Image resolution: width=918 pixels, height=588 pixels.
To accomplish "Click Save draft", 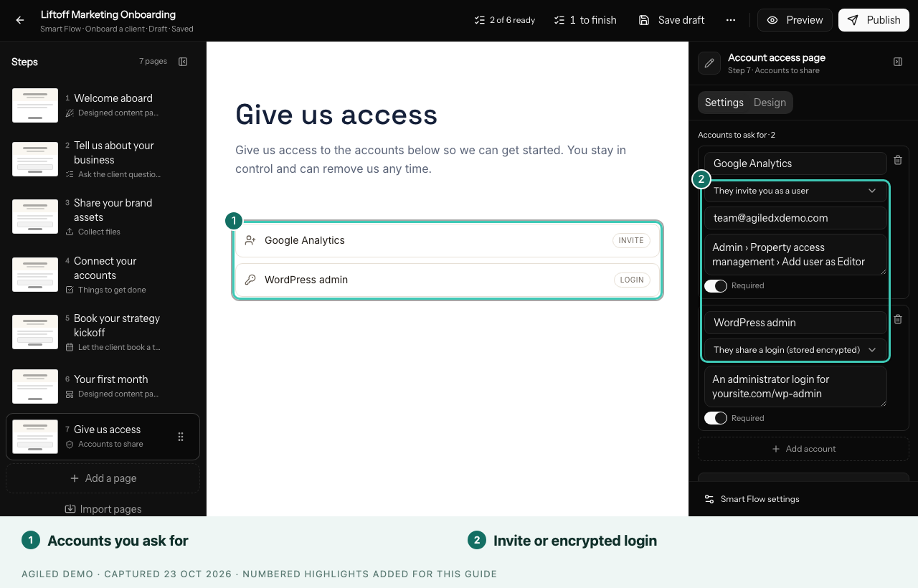I will (x=671, y=20).
